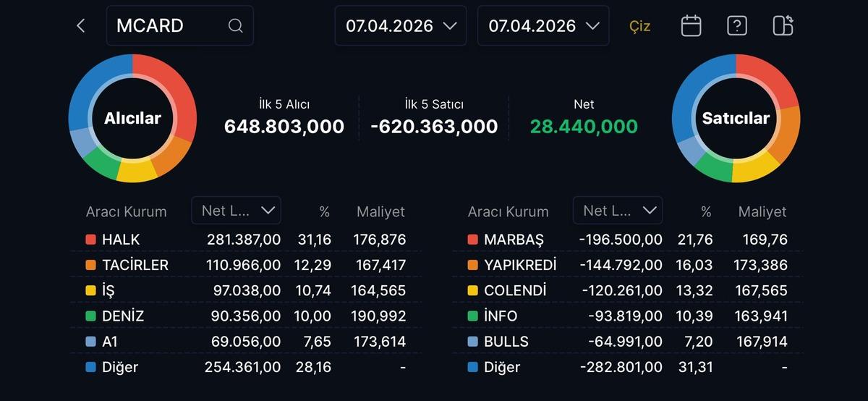The image size is (868, 401).
Task: Click the Satıcılar donut chart
Action: click(736, 118)
